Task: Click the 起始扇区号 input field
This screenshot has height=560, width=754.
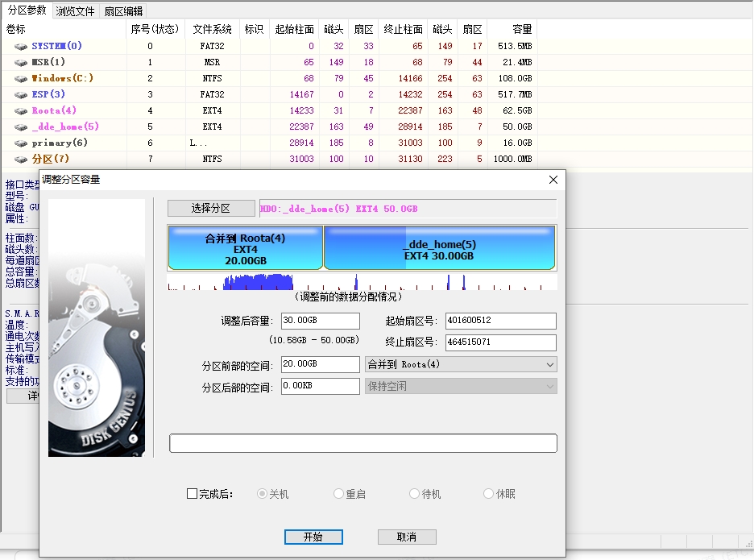Action: (500, 321)
